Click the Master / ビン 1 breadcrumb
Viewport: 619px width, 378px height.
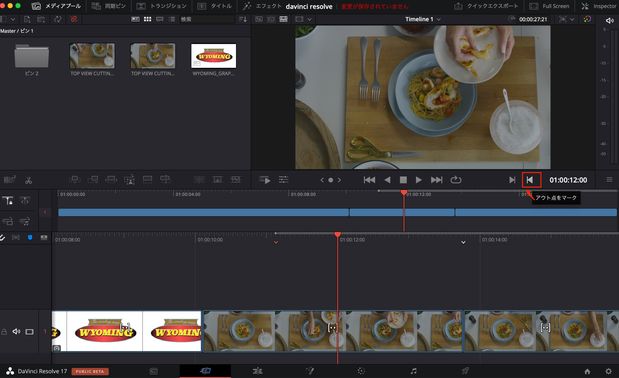pos(17,31)
